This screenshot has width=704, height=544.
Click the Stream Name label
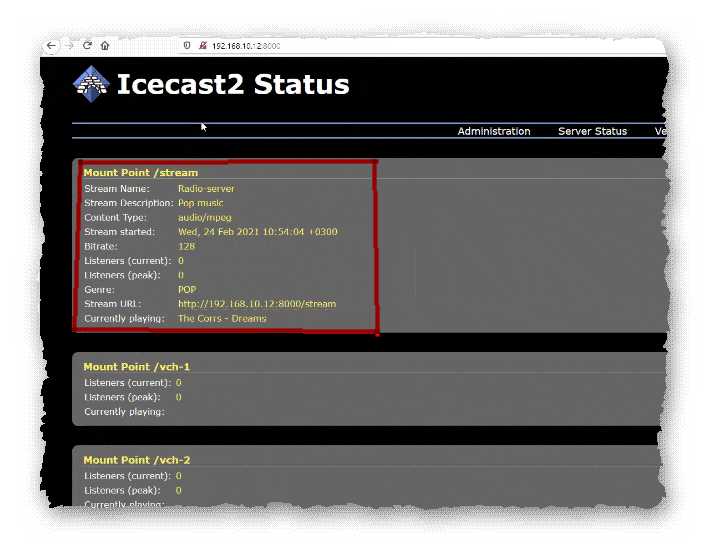[x=117, y=189]
